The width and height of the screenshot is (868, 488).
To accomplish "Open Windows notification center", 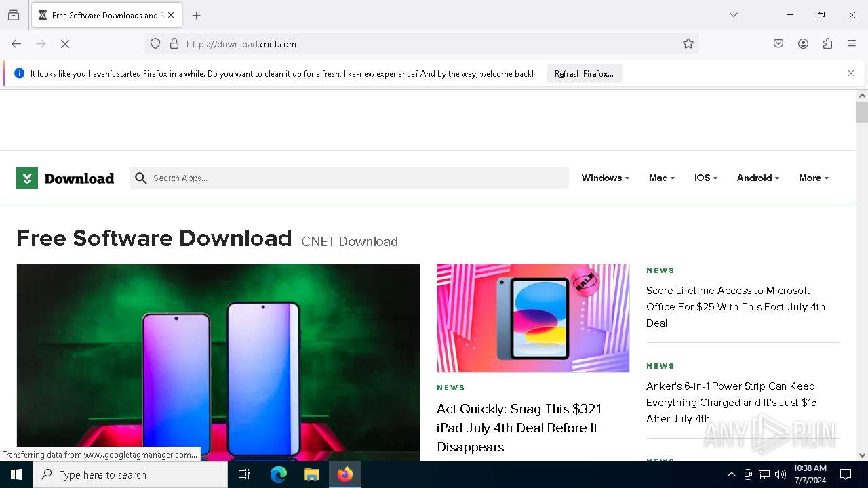I will pos(846,474).
